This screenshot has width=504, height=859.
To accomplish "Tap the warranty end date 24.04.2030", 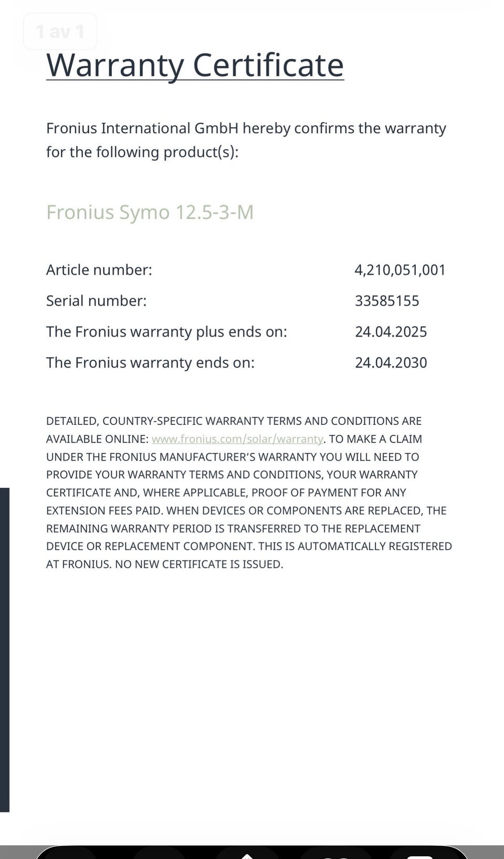I will click(x=391, y=363).
